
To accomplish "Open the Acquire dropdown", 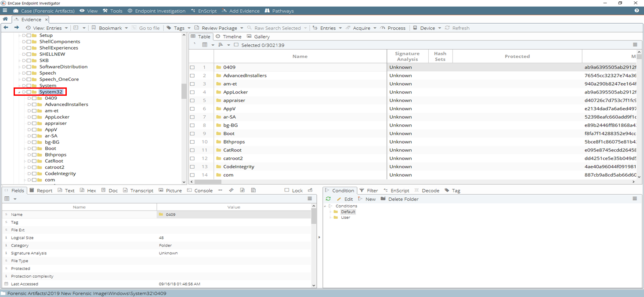I will (362, 28).
